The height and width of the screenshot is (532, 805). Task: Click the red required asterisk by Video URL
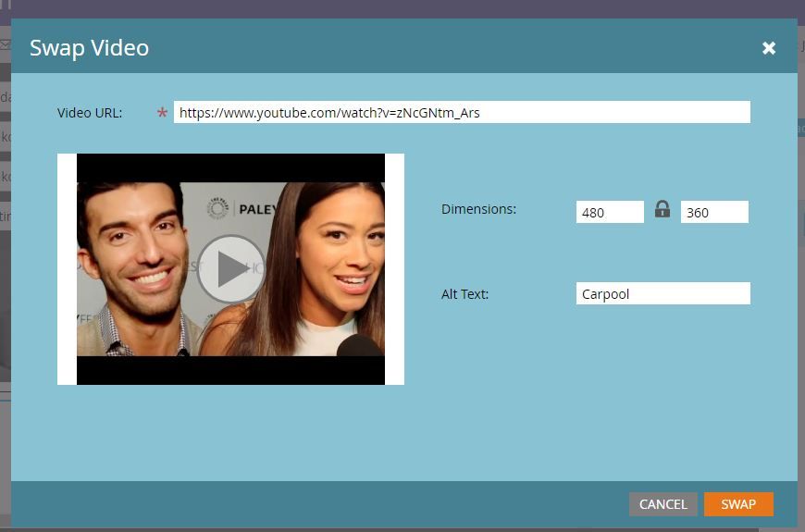(x=163, y=114)
